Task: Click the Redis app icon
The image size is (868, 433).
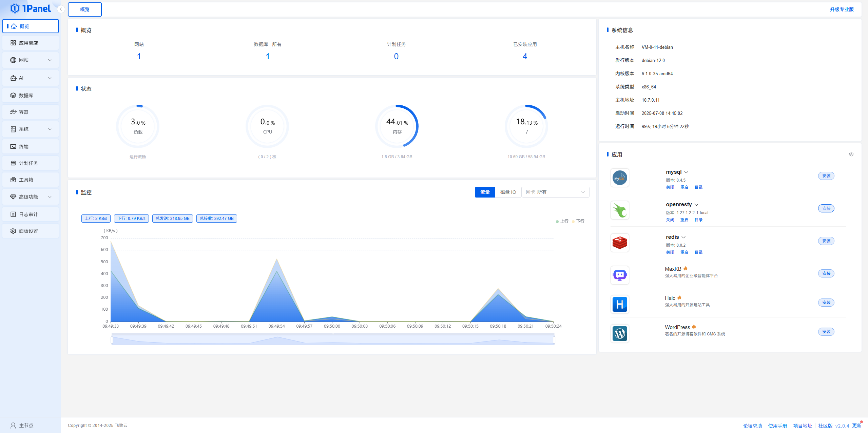Action: [x=619, y=243]
